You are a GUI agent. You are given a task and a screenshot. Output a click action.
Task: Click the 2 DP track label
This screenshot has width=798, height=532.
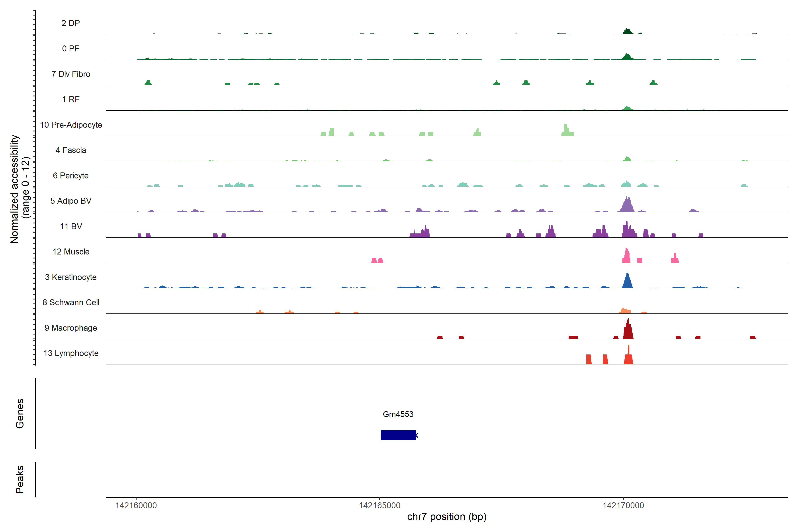70,23
